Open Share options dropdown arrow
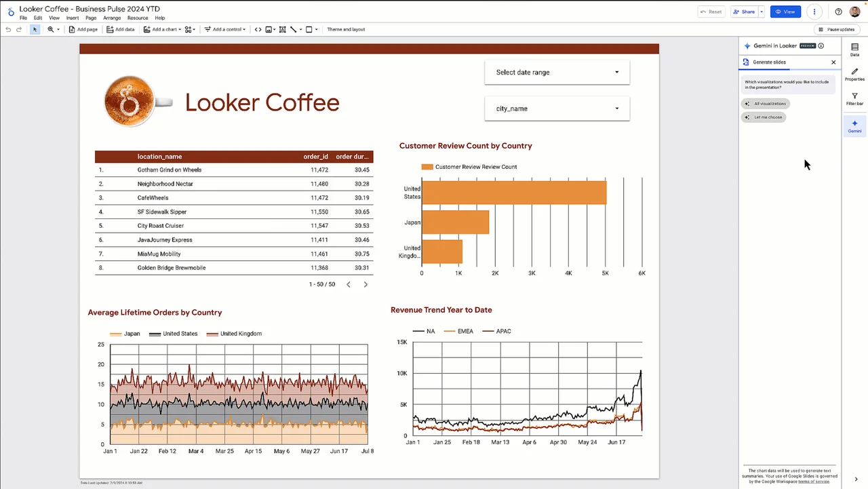 click(x=762, y=12)
